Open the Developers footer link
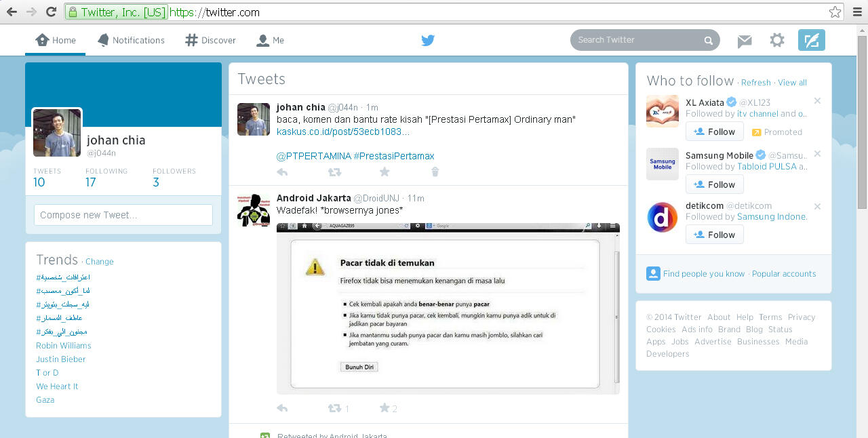 click(668, 354)
